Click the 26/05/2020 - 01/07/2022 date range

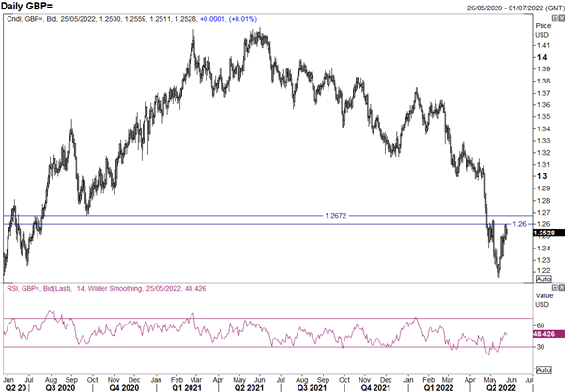(x=515, y=8)
